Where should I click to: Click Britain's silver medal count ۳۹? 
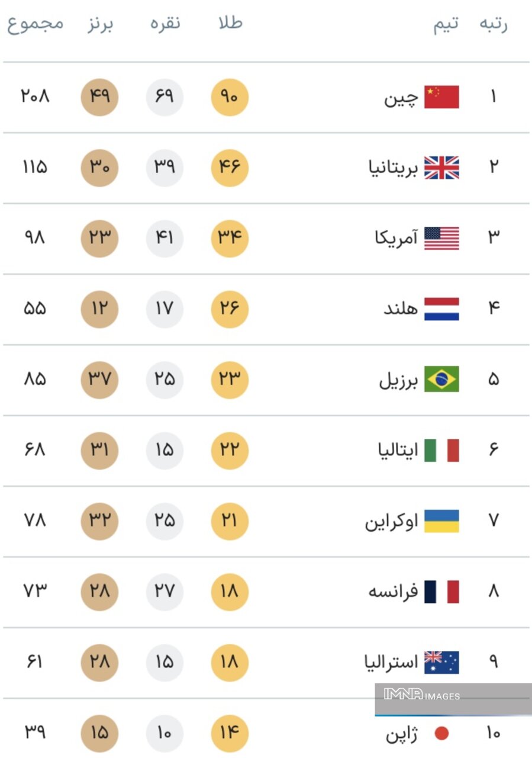(x=165, y=168)
